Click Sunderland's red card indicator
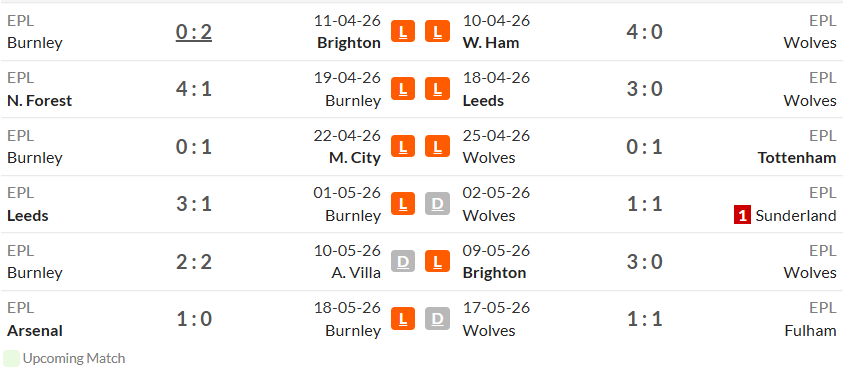Screen dimensions: 843x377 742,216
